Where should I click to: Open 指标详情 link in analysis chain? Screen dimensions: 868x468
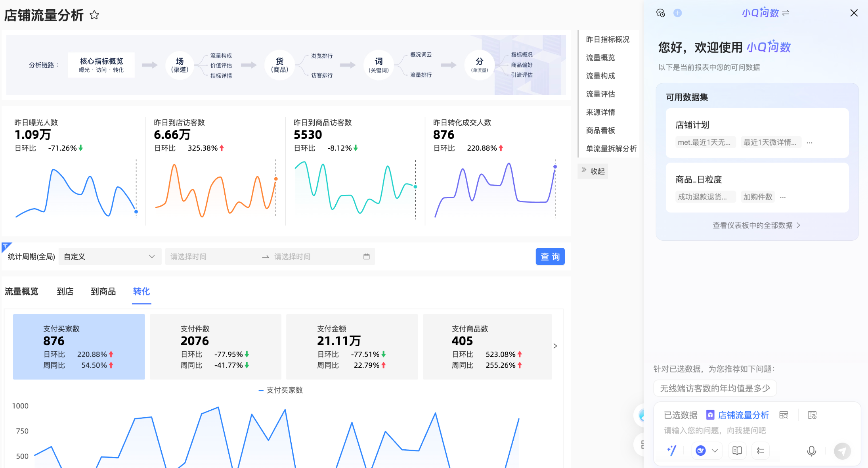click(x=221, y=76)
